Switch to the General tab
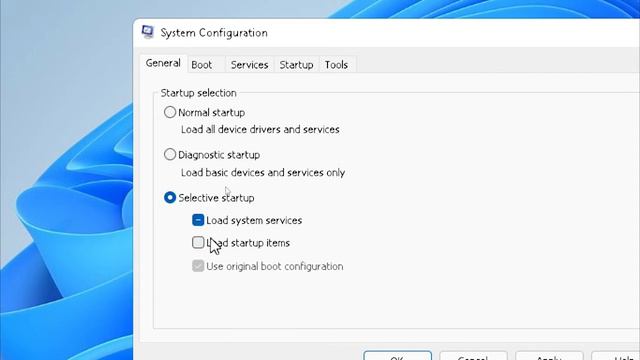Viewport: 640px width, 360px height. pyautogui.click(x=163, y=63)
